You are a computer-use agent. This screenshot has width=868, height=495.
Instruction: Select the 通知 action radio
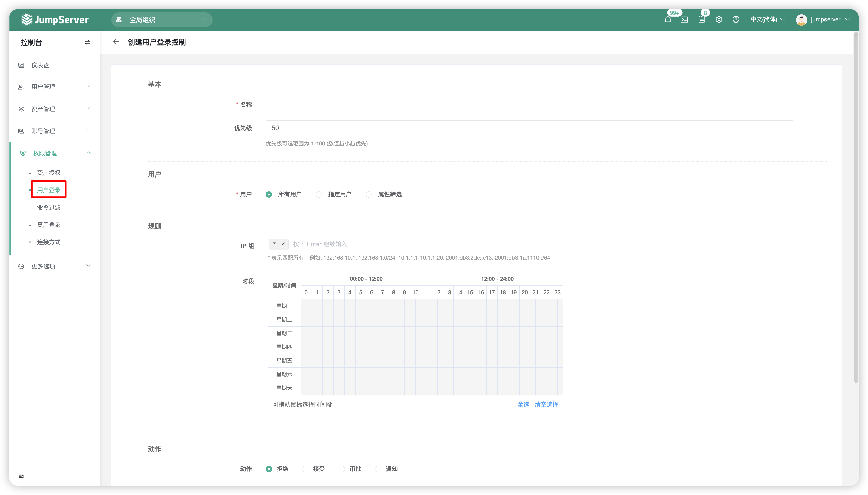(x=378, y=469)
